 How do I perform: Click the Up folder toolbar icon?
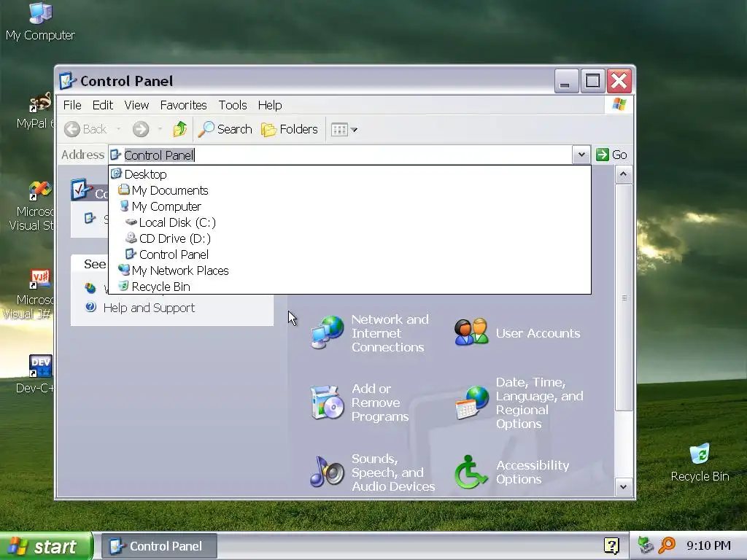[179, 129]
